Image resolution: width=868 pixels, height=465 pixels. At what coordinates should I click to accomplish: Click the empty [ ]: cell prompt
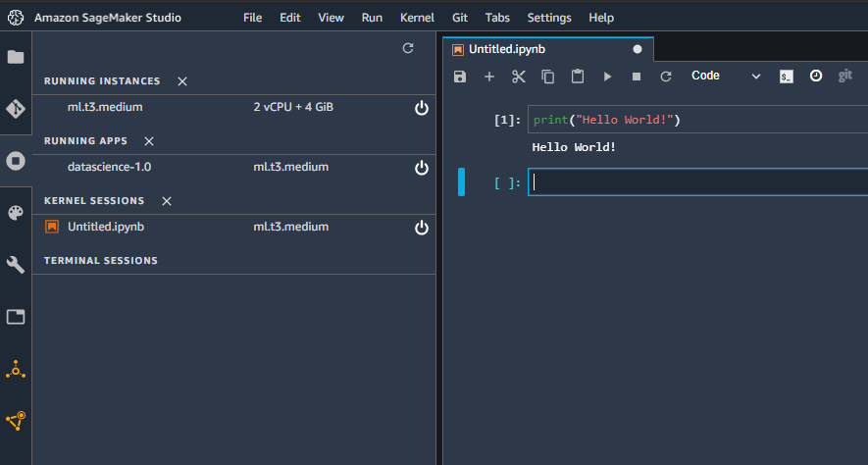pos(508,182)
